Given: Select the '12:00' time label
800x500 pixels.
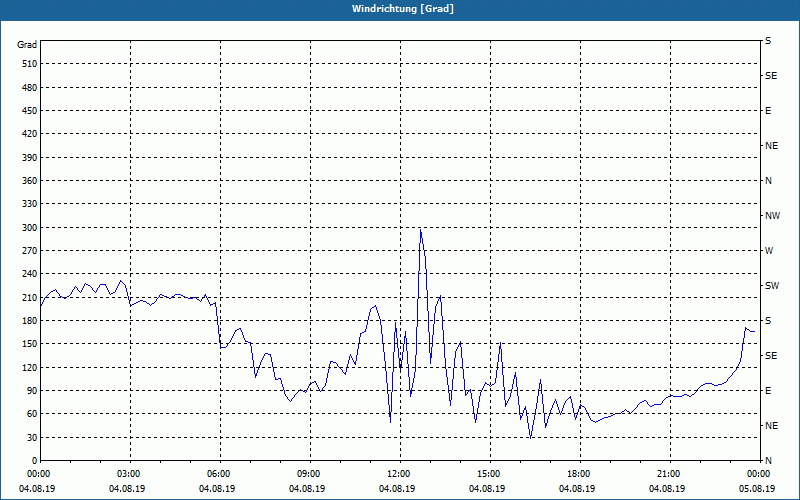Looking at the screenshot, I should pos(397,474).
